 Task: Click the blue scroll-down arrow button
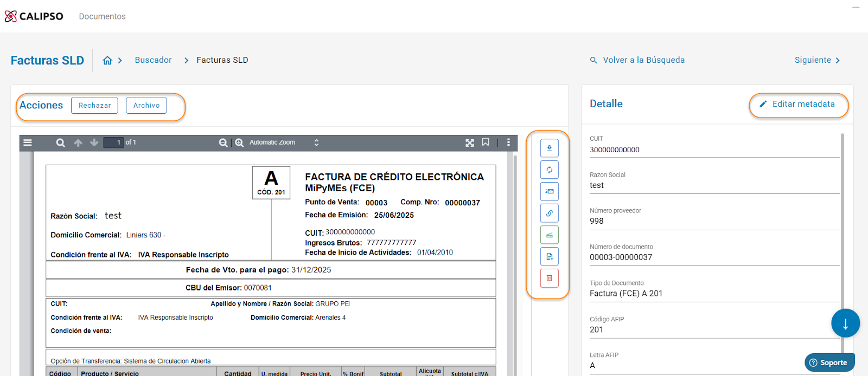click(x=845, y=323)
